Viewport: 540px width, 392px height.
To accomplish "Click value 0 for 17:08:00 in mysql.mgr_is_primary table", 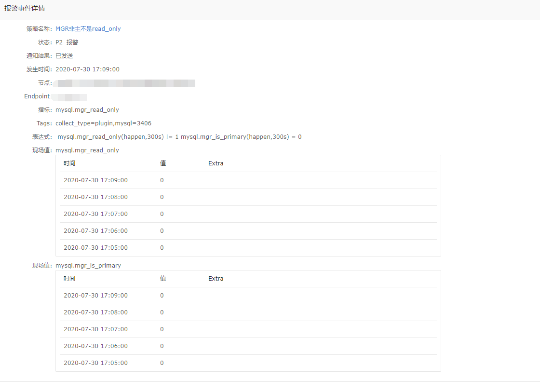I will [x=162, y=312].
